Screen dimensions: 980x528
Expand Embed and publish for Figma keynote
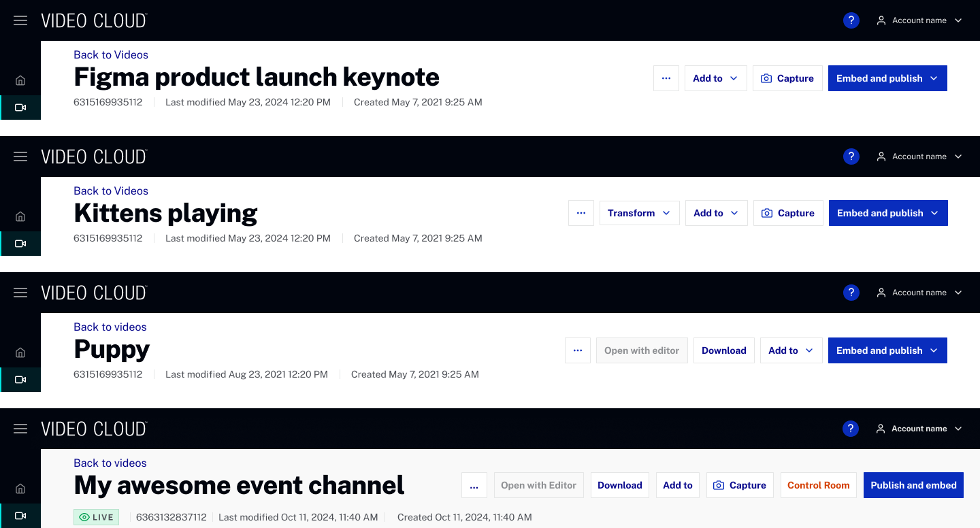coord(887,78)
